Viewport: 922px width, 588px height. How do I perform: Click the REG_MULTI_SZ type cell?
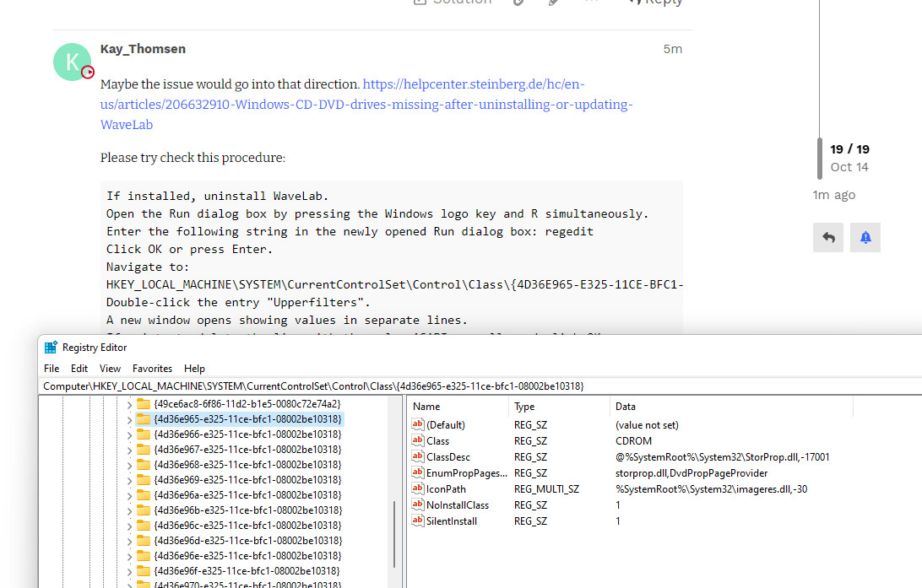click(546, 488)
